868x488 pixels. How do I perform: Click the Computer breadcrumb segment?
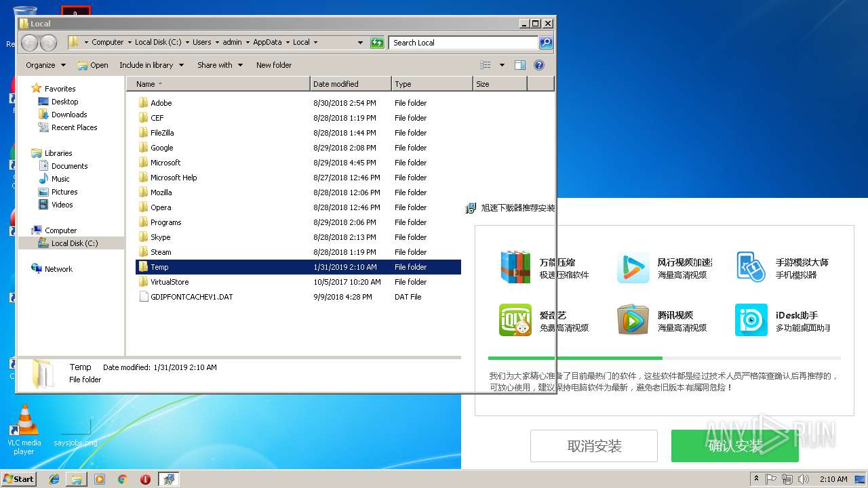coord(108,42)
